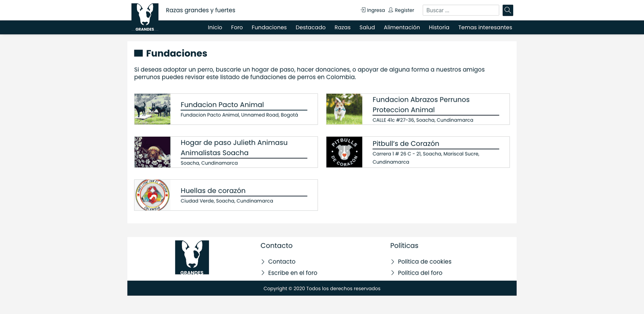
Task: Click chevron before footer Contacto link
Action: [x=263, y=262]
